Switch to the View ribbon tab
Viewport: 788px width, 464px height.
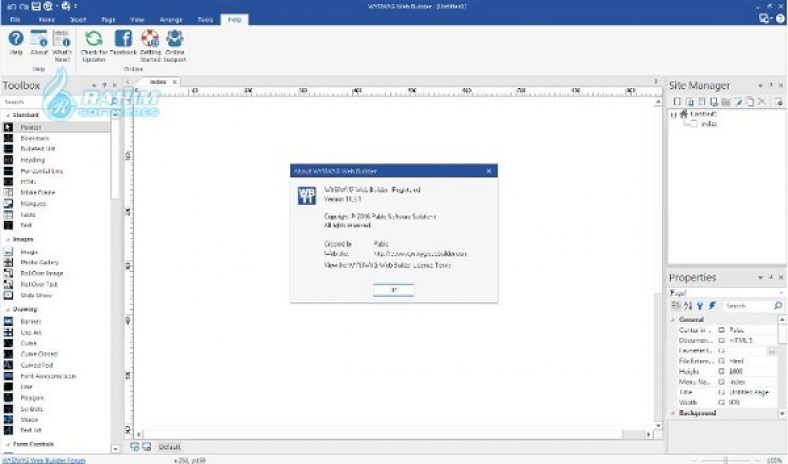[137, 20]
